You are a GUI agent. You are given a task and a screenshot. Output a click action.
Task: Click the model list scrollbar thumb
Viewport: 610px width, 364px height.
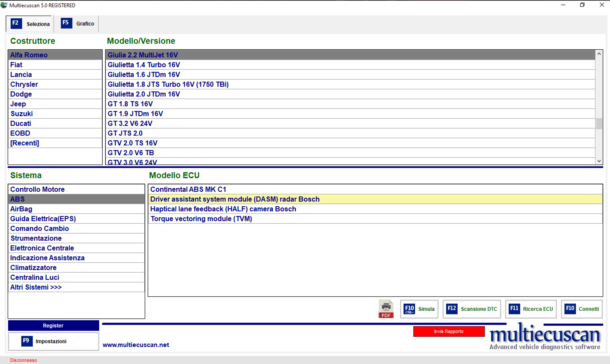(599, 124)
